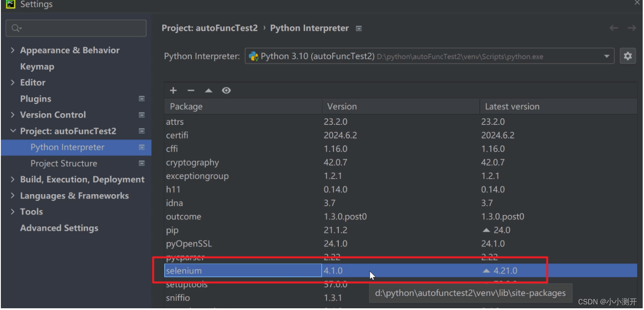This screenshot has height=310, width=644.
Task: Sort by Latest version column header
Action: (x=558, y=106)
